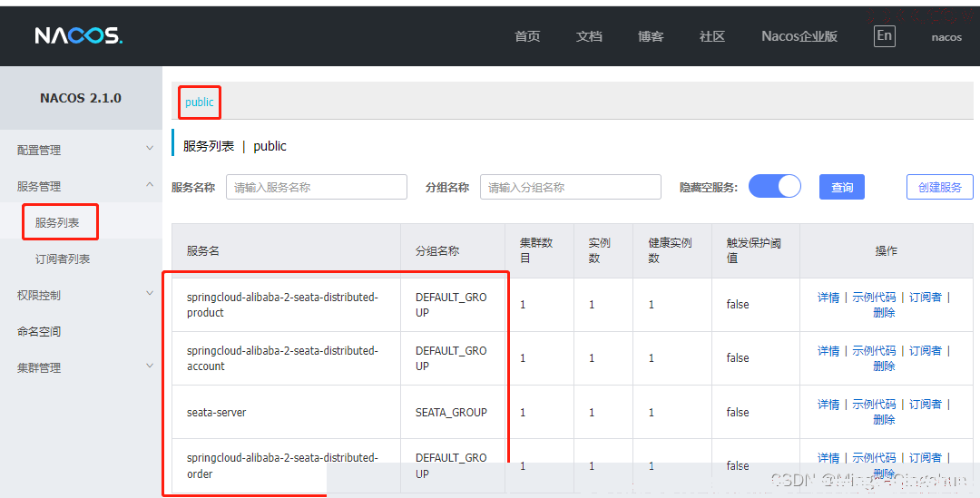The width and height of the screenshot is (980, 498).
Task: Open the 文档 nav item
Action: click(x=589, y=36)
